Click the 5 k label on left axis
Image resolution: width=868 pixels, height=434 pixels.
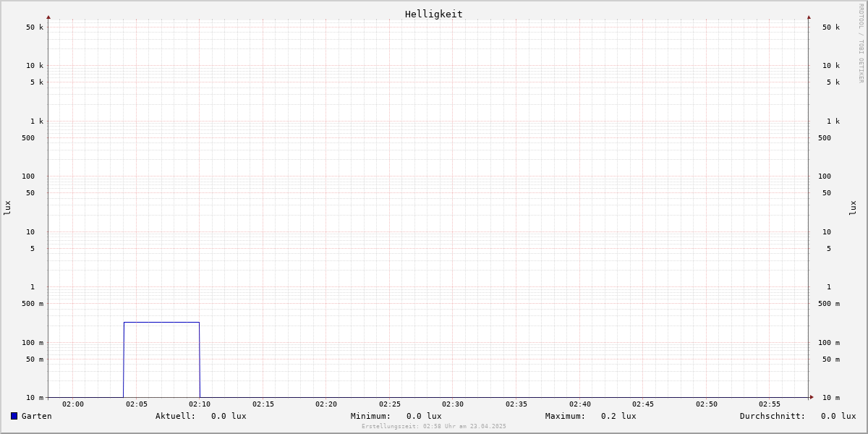pyautogui.click(x=37, y=82)
